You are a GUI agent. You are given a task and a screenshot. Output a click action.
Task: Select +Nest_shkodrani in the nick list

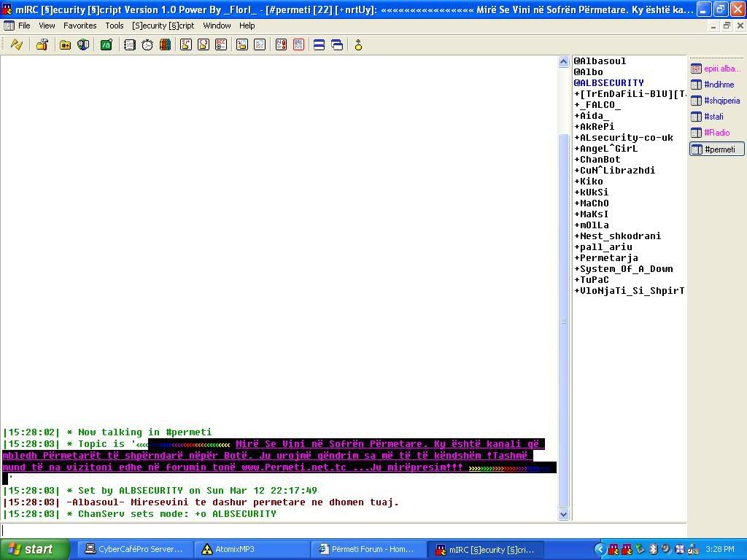617,236
